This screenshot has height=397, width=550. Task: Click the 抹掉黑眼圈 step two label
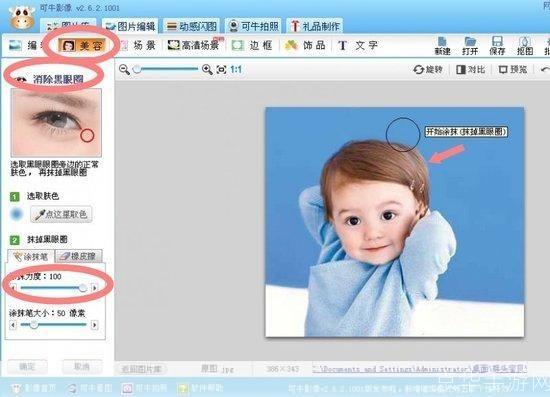point(47,240)
